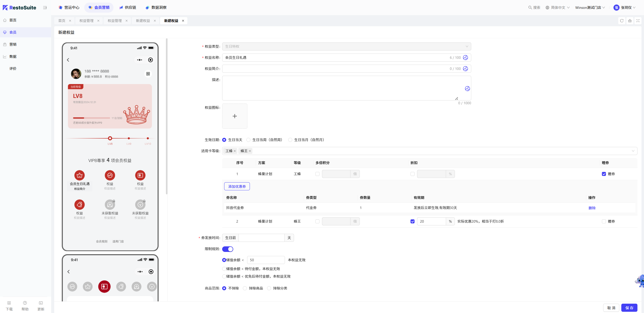The height and width of the screenshot is (313, 644).
Task: Click the QR code icon in phone preview
Action: pos(148,74)
